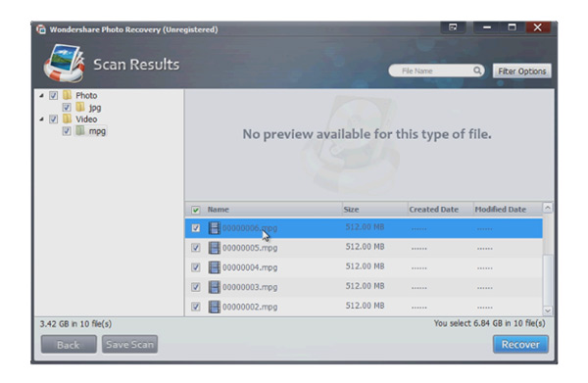This screenshot has height=383, width=588.
Task: Click the file list scrollbar up arrow
Action: pos(548,208)
